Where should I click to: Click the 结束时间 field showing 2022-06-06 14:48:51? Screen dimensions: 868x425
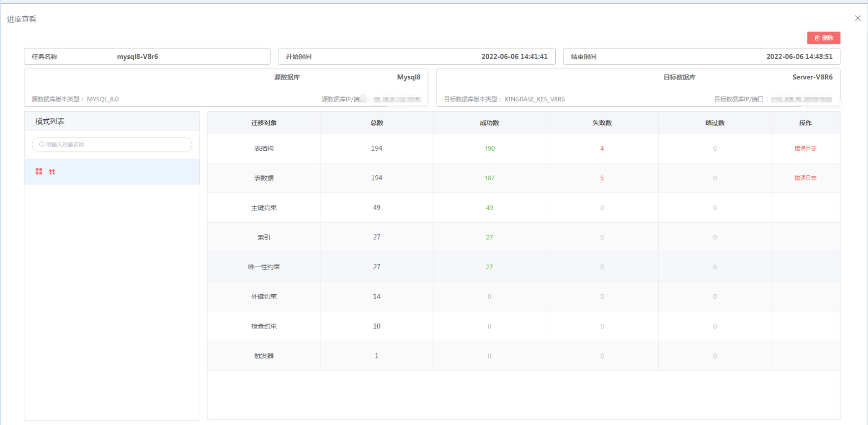pyautogui.click(x=702, y=56)
